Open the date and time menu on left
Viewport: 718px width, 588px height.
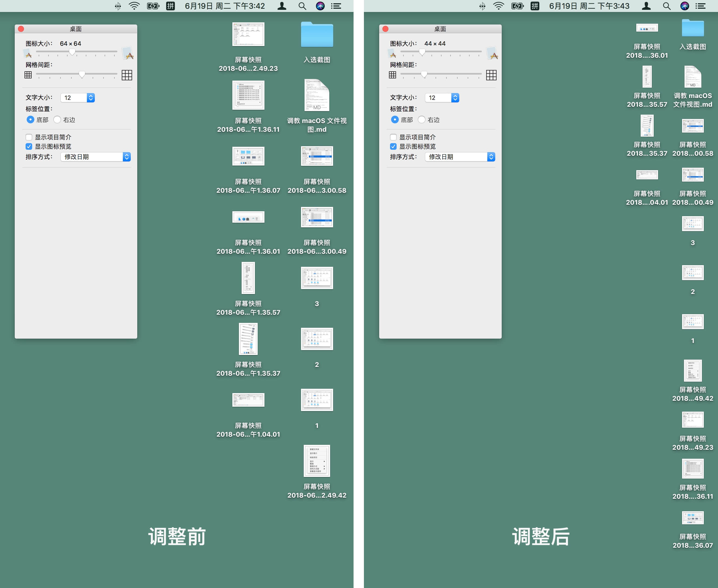tap(225, 6)
